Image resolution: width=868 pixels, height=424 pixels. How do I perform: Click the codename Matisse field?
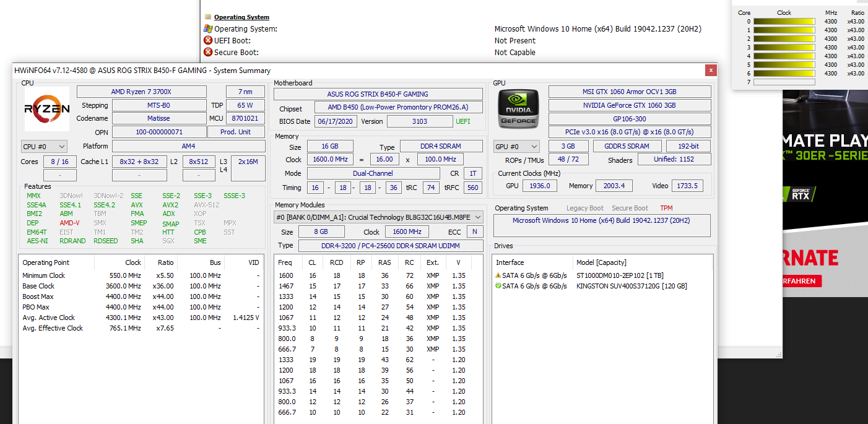[x=159, y=118]
